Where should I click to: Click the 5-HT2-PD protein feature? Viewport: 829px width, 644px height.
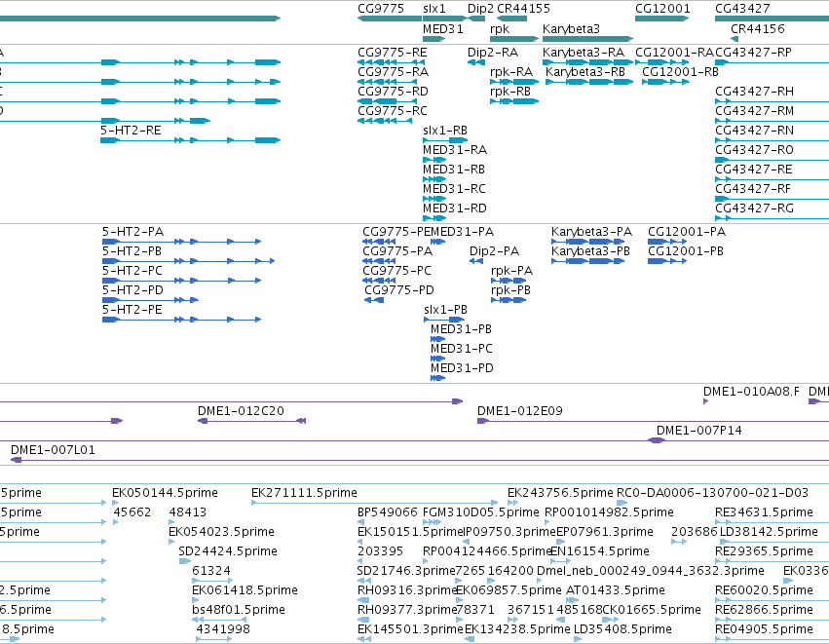[150, 300]
